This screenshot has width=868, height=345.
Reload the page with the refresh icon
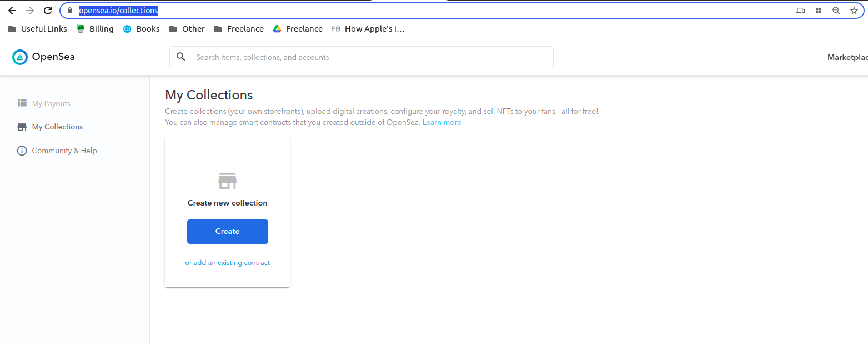pos(48,11)
